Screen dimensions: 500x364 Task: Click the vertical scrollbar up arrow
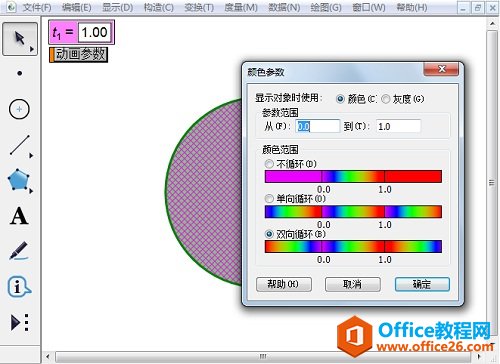coord(492,24)
